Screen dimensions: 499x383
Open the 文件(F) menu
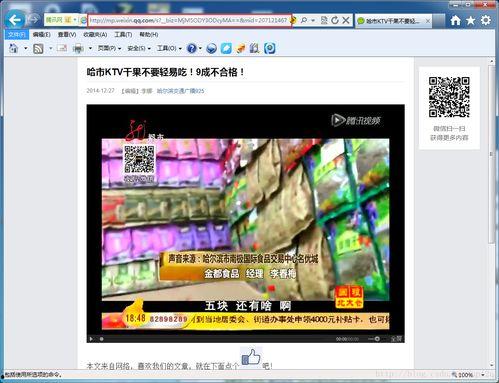pos(17,34)
